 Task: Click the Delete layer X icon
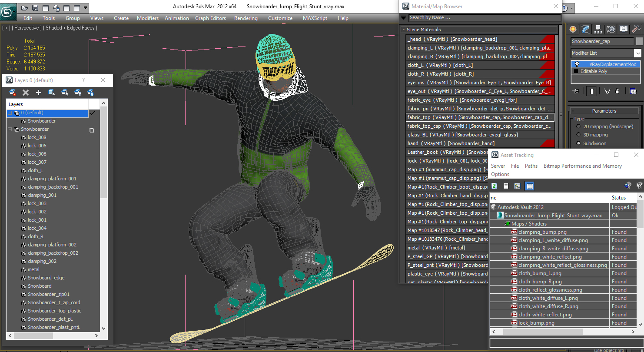tap(26, 93)
